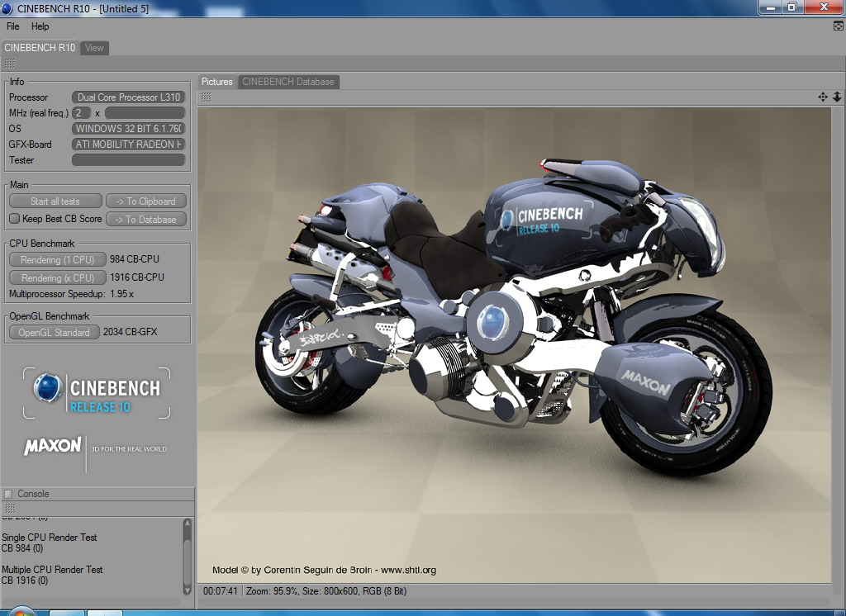Click the CINEBENCH Release 10 logo

coord(97,393)
